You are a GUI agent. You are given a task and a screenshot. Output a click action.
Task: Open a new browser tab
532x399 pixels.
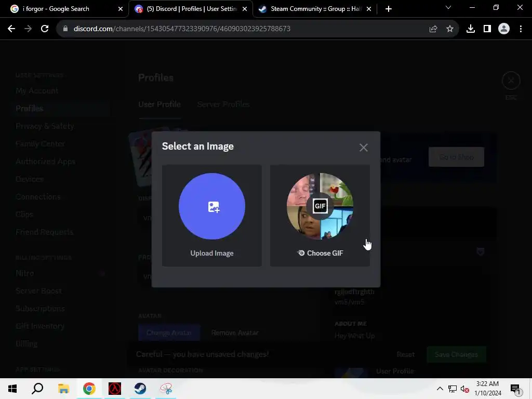[x=389, y=9]
